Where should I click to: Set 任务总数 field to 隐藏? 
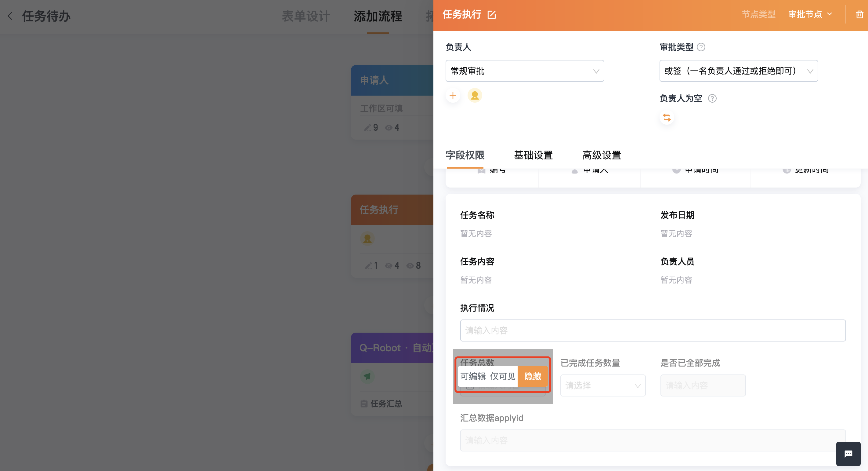[x=533, y=376]
